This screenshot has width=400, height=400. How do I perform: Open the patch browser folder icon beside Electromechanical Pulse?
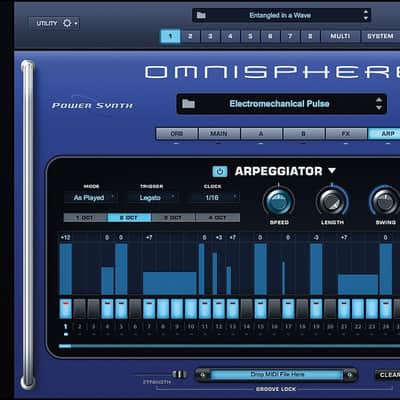pyautogui.click(x=188, y=104)
